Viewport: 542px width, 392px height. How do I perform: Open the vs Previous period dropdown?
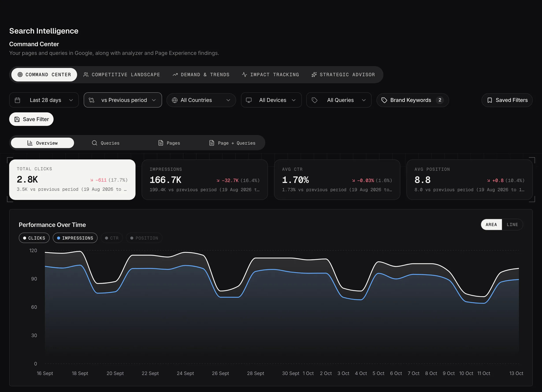click(123, 100)
